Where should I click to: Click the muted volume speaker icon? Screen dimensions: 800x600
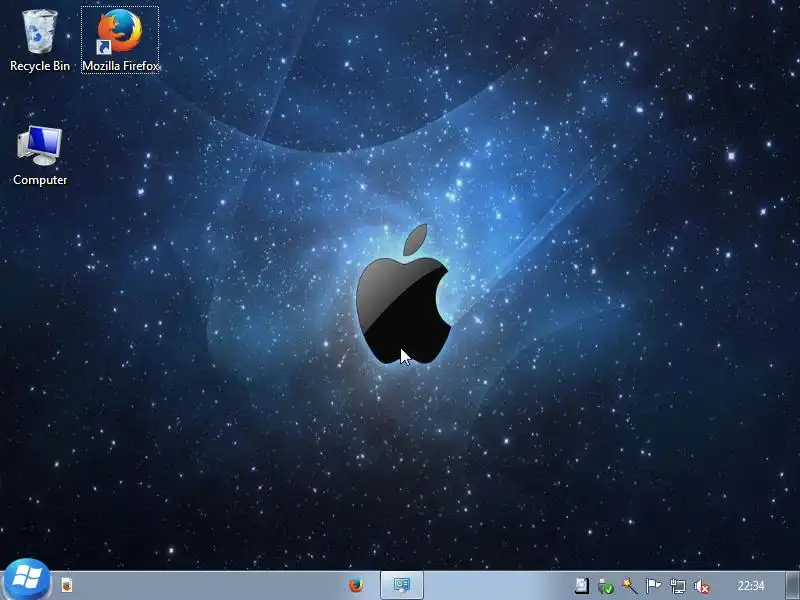point(702,587)
